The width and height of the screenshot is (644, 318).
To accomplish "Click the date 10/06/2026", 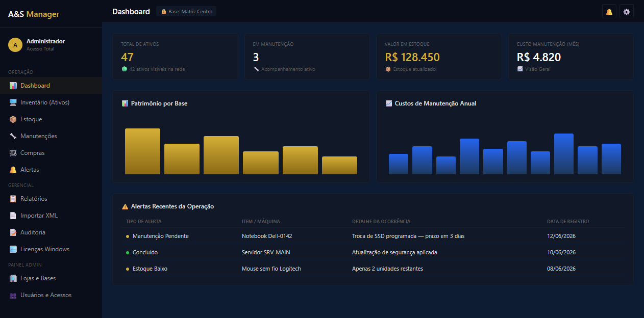I will [561, 252].
